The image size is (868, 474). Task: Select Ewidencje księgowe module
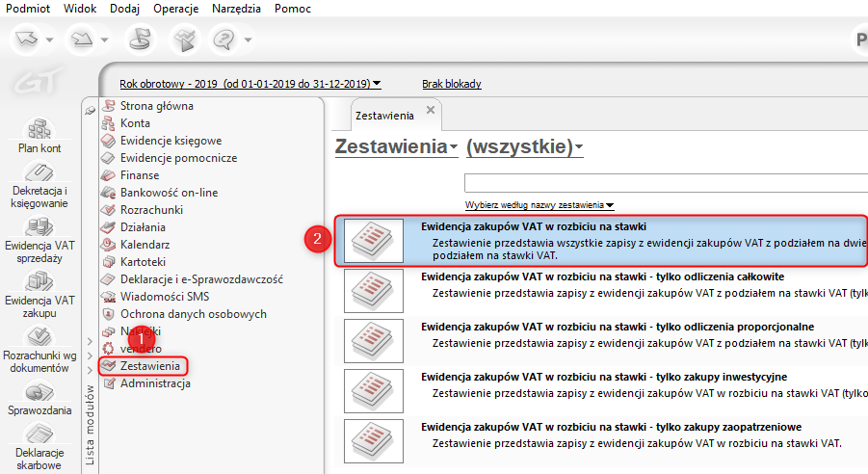pos(171,141)
